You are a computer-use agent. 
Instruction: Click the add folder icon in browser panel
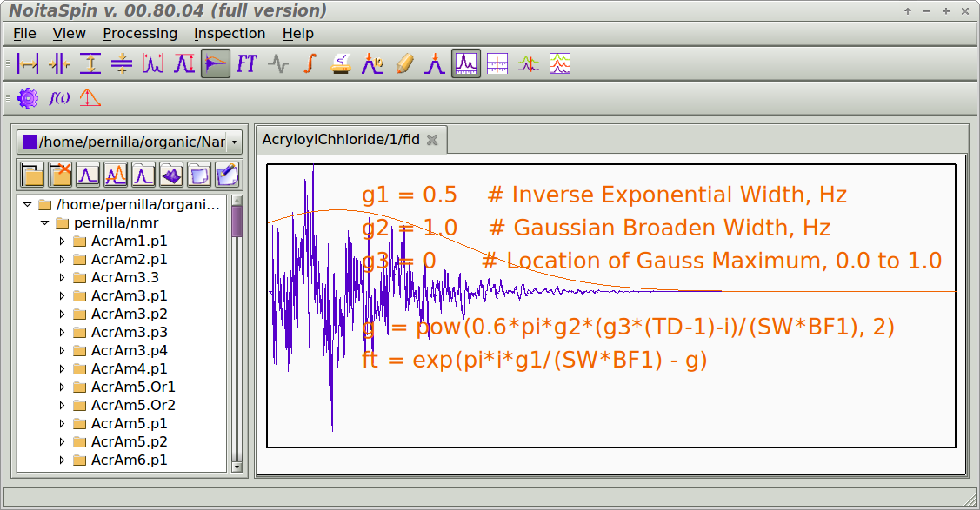coord(32,176)
